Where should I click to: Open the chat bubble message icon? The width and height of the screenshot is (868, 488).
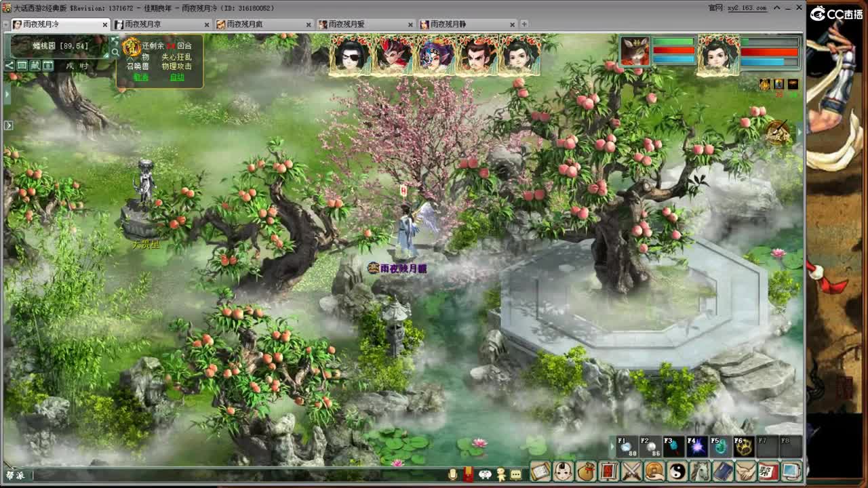516,474
